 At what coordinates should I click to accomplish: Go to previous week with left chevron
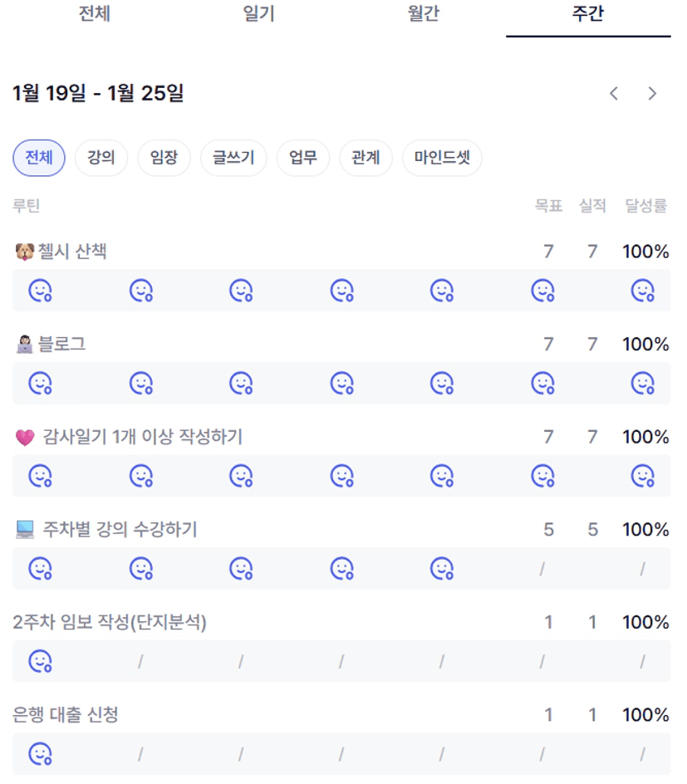click(x=614, y=94)
